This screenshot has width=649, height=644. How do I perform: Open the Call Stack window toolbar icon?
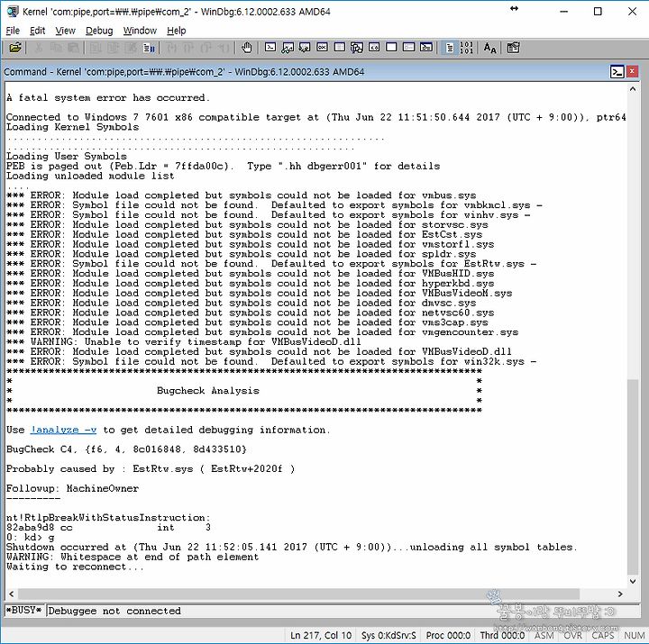pyautogui.click(x=357, y=48)
